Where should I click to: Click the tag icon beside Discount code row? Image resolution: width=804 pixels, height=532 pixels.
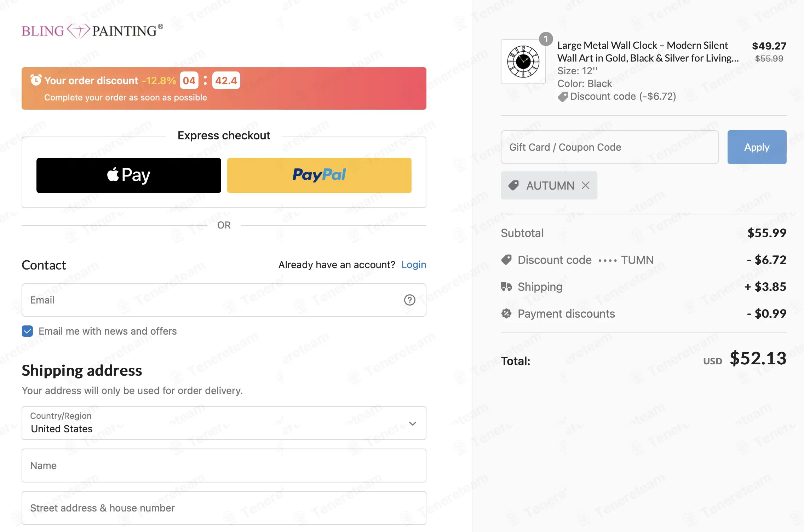(506, 260)
